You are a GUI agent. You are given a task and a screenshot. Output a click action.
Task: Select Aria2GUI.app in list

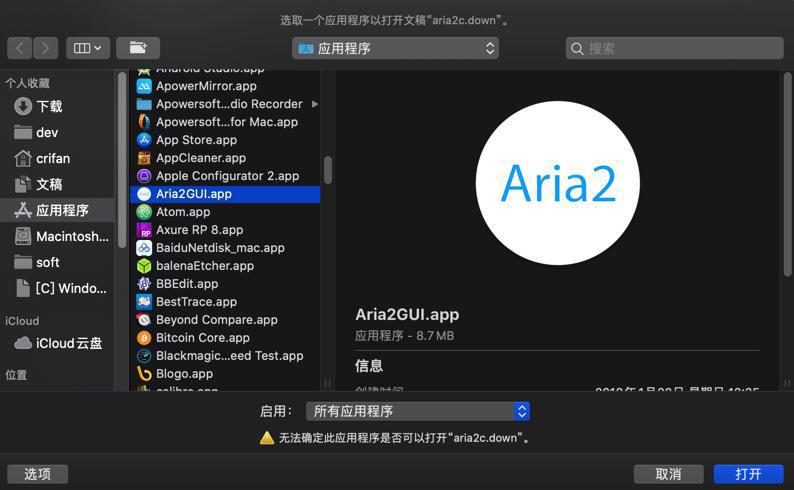[x=225, y=194]
